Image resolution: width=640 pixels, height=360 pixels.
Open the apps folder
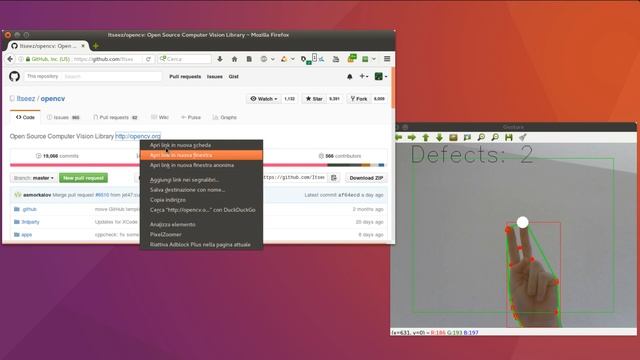point(27,235)
